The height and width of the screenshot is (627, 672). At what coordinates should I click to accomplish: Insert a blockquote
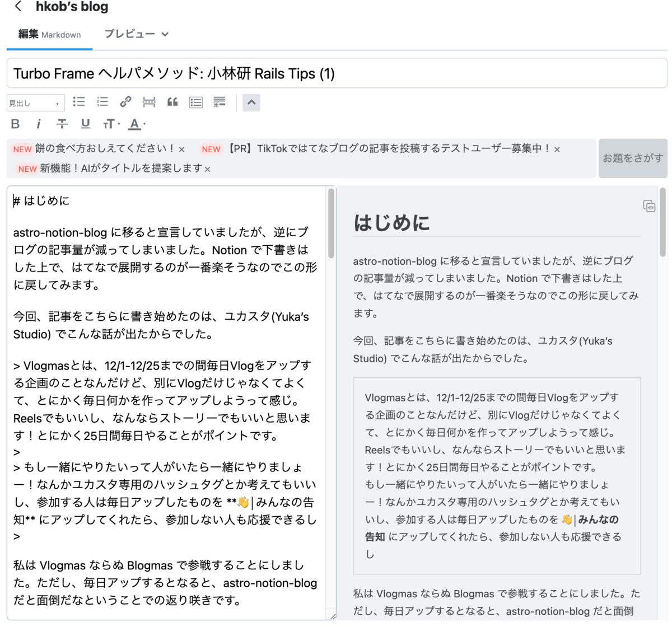coord(172,102)
